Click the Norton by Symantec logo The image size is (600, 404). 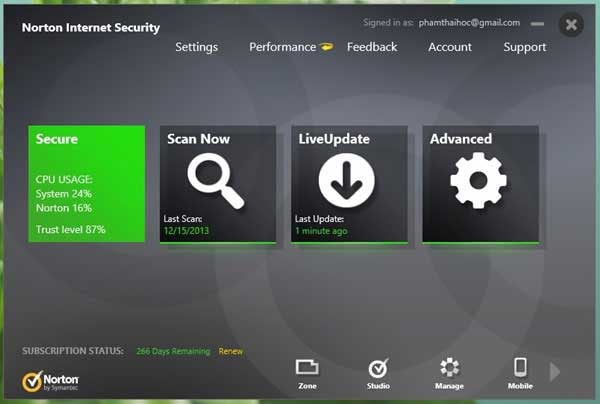pos(50,381)
